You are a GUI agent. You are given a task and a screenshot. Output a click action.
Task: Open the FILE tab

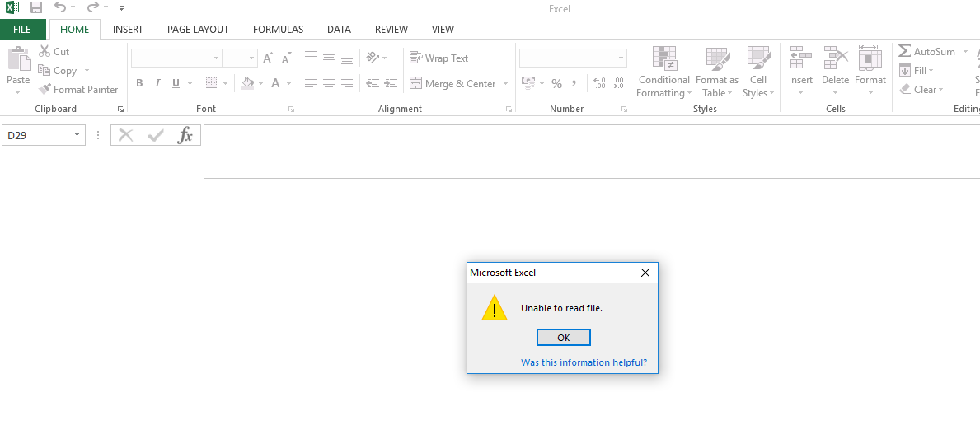pyautogui.click(x=22, y=30)
